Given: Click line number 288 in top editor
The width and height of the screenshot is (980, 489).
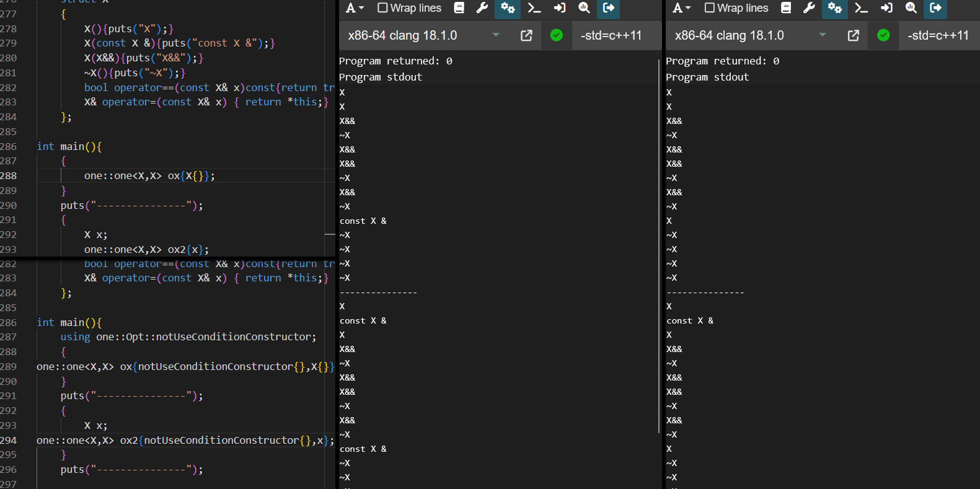Looking at the screenshot, I should pyautogui.click(x=9, y=175).
